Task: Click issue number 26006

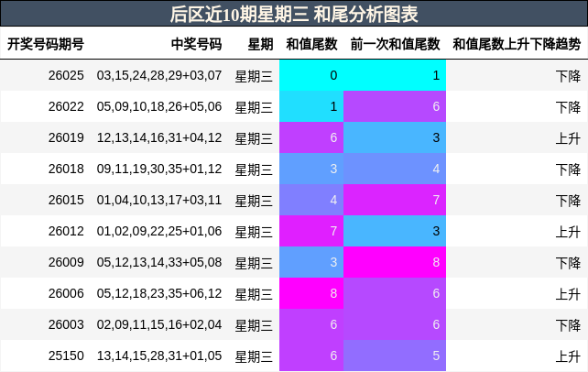Action: (x=66, y=293)
